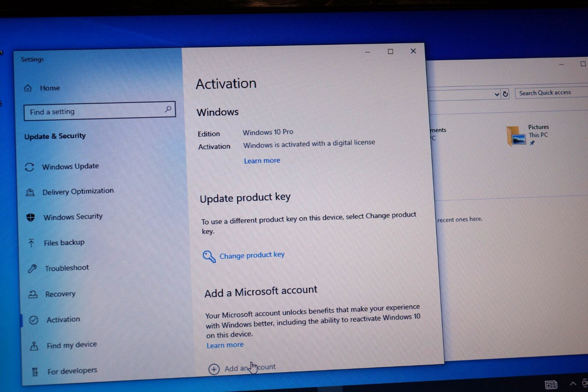Click Change product key link
The height and width of the screenshot is (392, 588).
pos(252,255)
